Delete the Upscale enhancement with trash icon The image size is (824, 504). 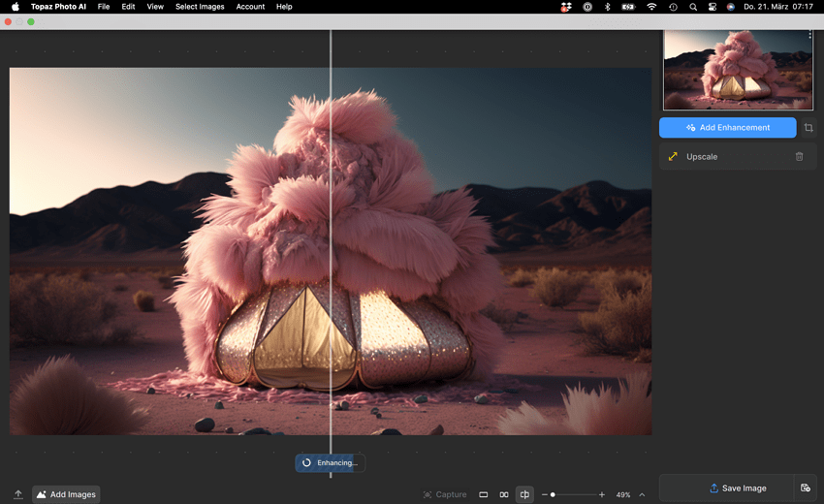pos(799,157)
